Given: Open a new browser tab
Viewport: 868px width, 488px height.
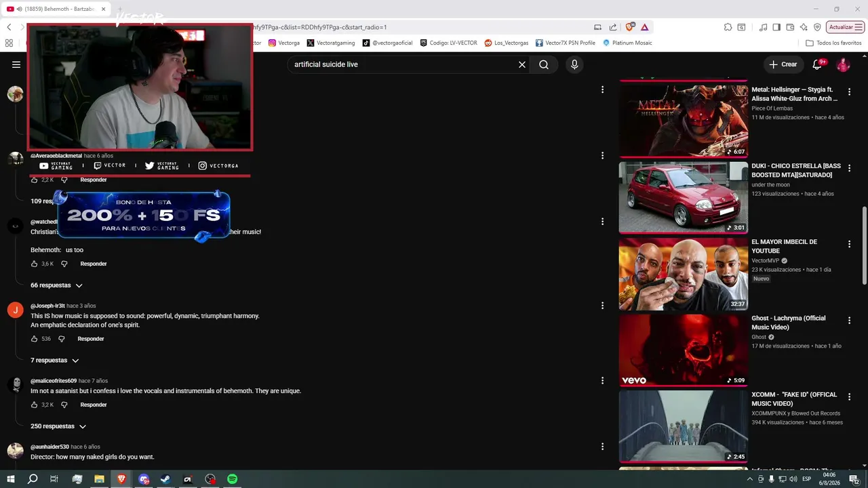Looking at the screenshot, I should (x=120, y=9).
